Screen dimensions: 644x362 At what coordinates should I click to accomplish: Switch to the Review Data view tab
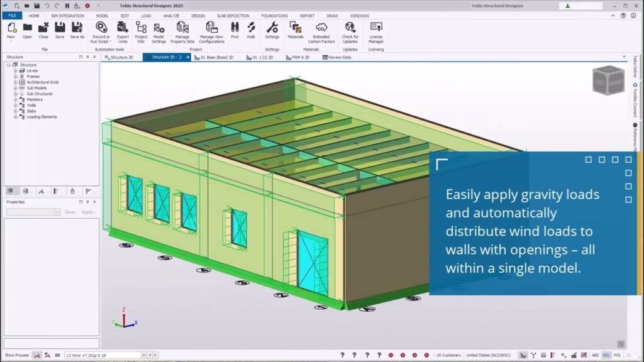point(337,57)
